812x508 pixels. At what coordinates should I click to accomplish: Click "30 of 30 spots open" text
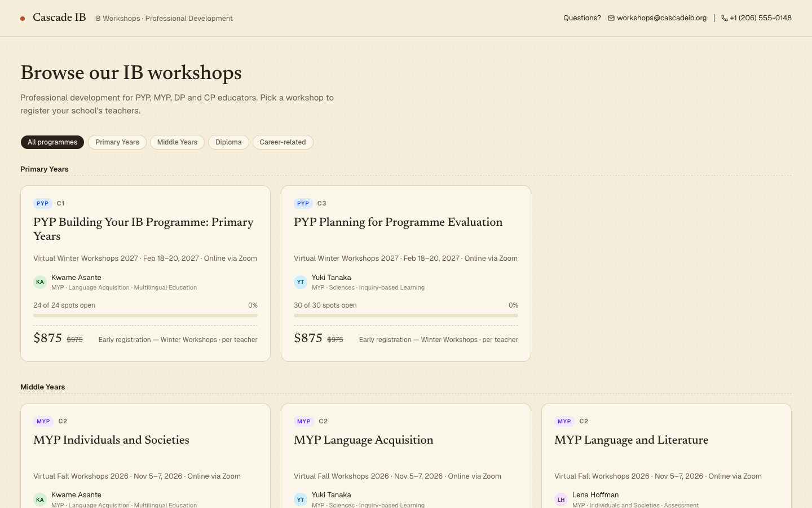(x=325, y=305)
